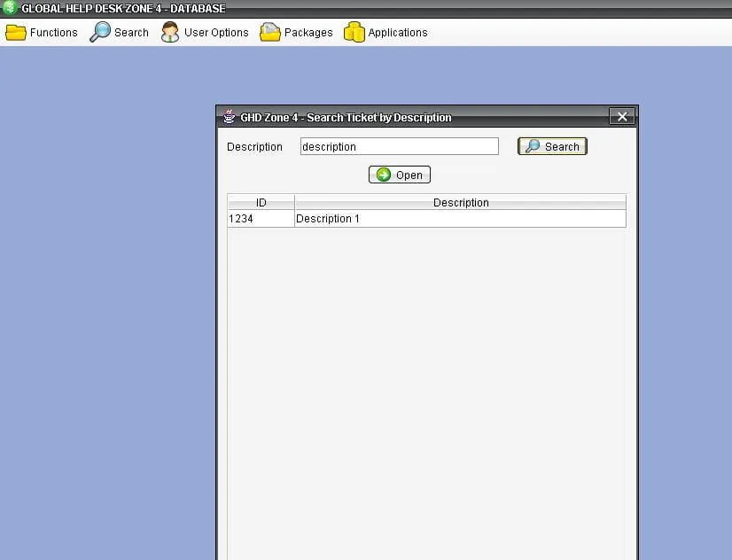Click the Search button in the dialog

[552, 146]
